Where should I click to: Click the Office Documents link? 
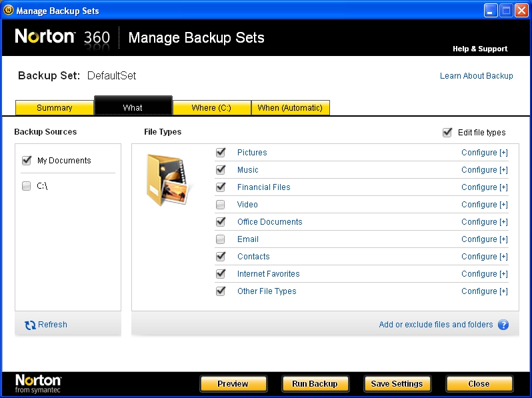(270, 221)
